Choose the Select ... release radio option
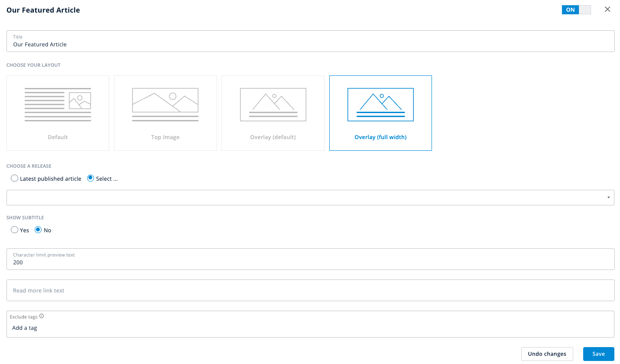This screenshot has height=364, width=620. click(x=91, y=178)
